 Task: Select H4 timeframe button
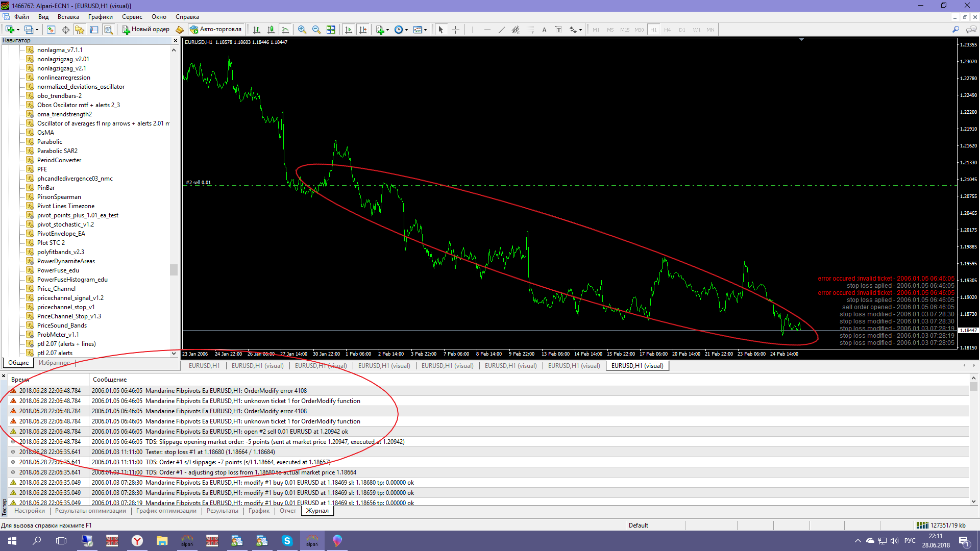[667, 30]
